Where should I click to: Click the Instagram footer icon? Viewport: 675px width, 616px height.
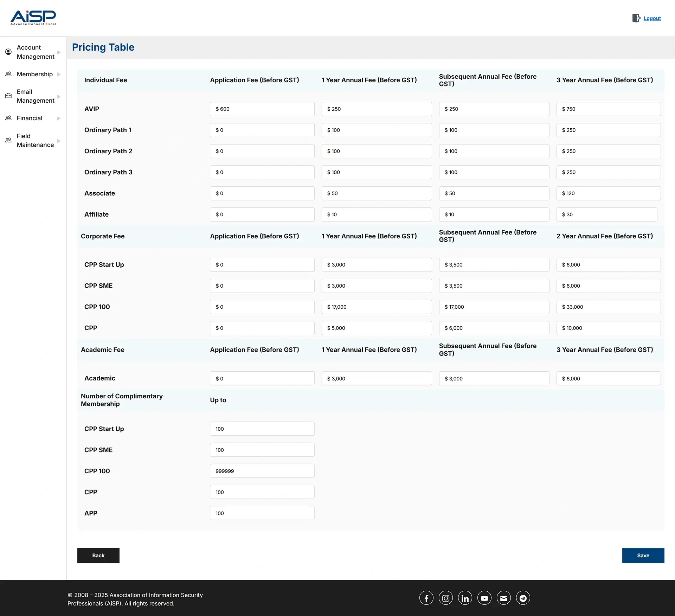pyautogui.click(x=445, y=598)
